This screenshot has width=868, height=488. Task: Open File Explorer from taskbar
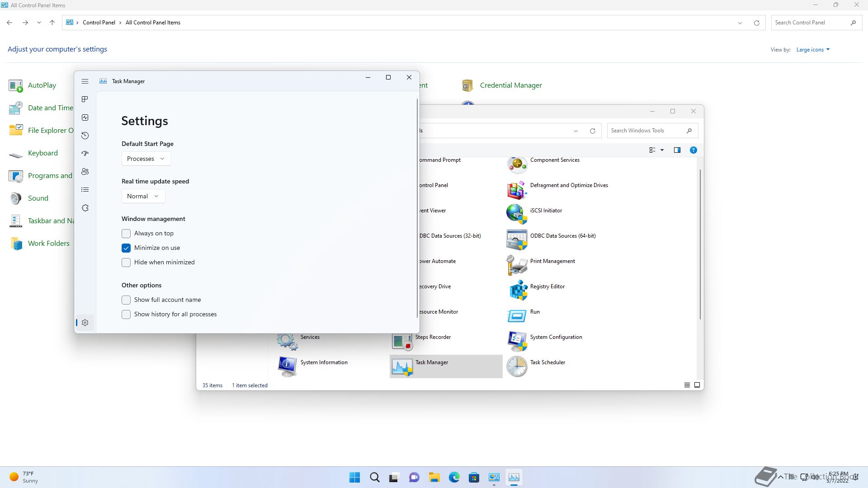pos(434,478)
